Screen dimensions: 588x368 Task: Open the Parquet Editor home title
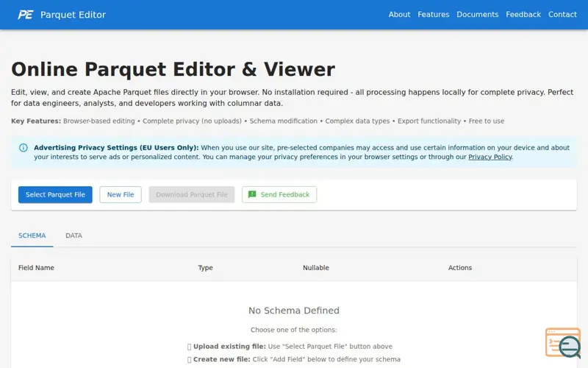(73, 15)
